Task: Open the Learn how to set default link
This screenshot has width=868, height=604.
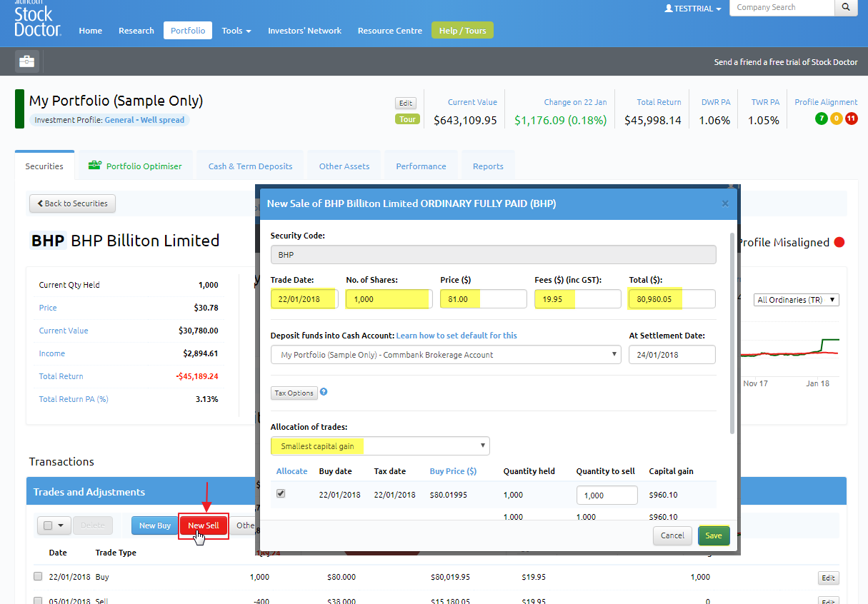Action: [457, 336]
